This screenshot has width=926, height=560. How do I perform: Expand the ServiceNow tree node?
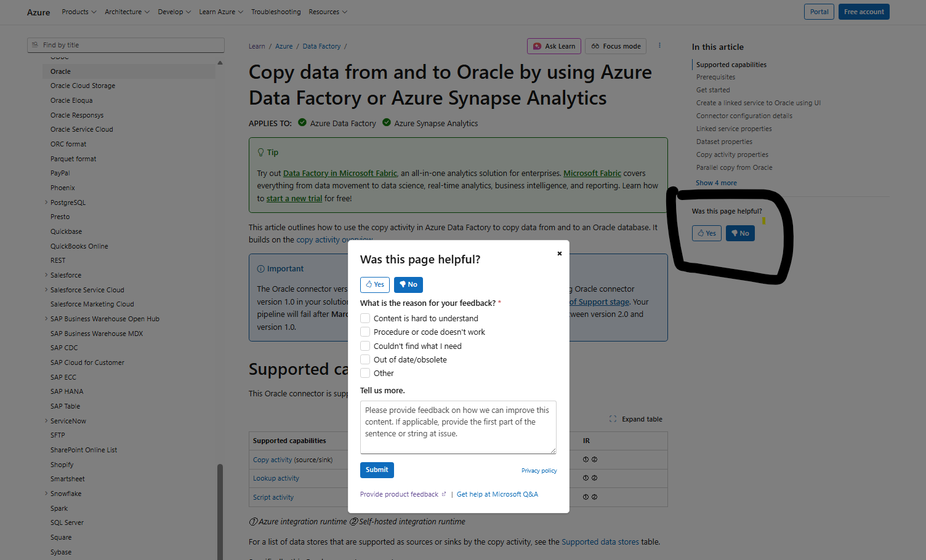coord(46,421)
